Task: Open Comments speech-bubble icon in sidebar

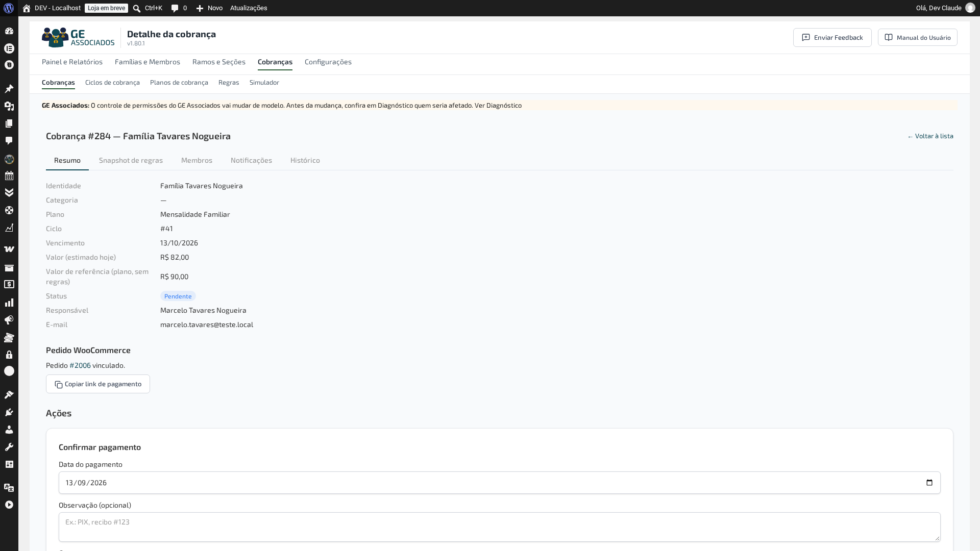Action: tap(9, 140)
